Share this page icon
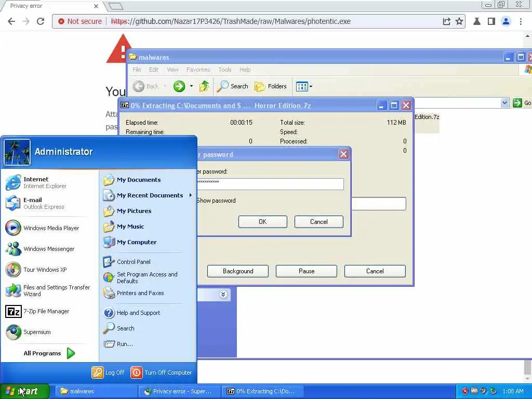Screen dimensions: 532x399 click(446, 21)
